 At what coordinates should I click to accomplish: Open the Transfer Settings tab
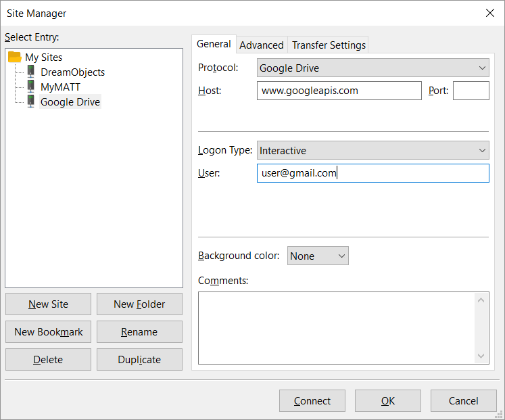pyautogui.click(x=329, y=45)
